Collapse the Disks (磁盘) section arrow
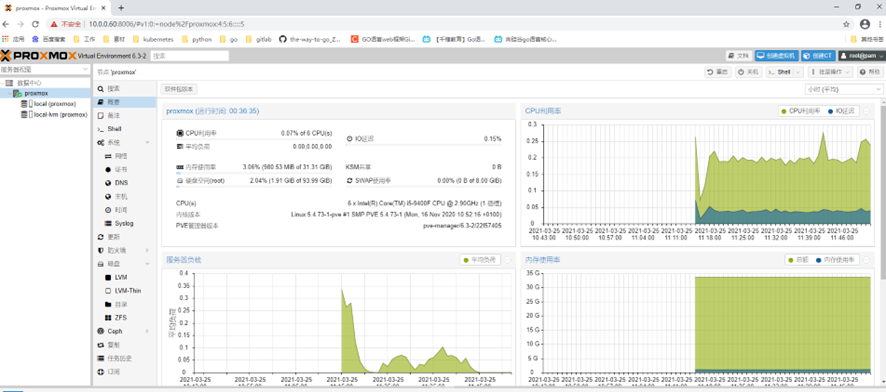Screen dimensions: 886x392 pos(147,264)
